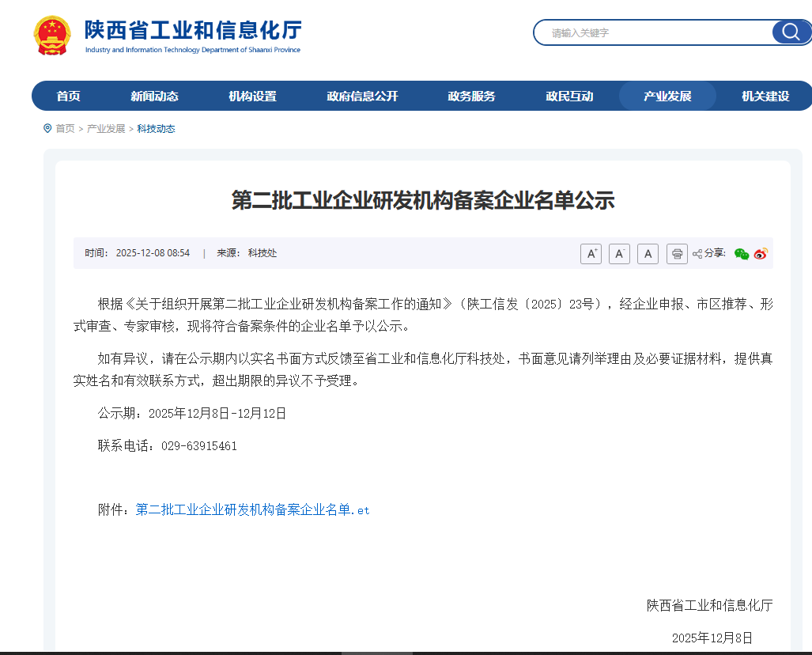Reset font size with plain A button

click(x=648, y=254)
